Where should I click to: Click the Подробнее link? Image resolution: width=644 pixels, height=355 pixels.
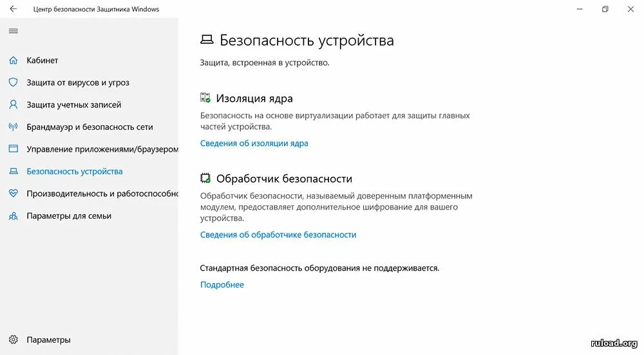222,284
